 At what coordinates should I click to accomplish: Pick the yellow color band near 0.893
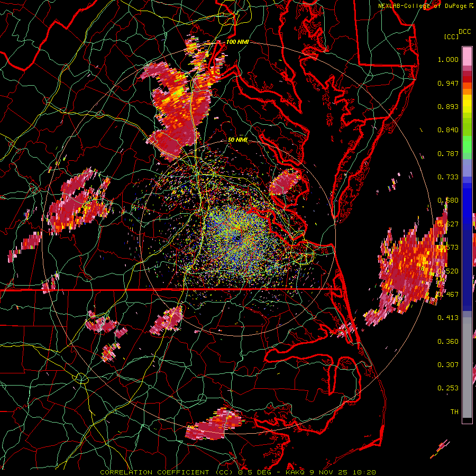point(467,104)
